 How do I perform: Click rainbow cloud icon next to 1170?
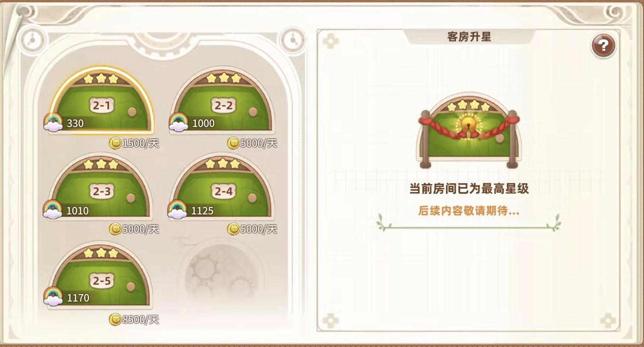tap(53, 297)
